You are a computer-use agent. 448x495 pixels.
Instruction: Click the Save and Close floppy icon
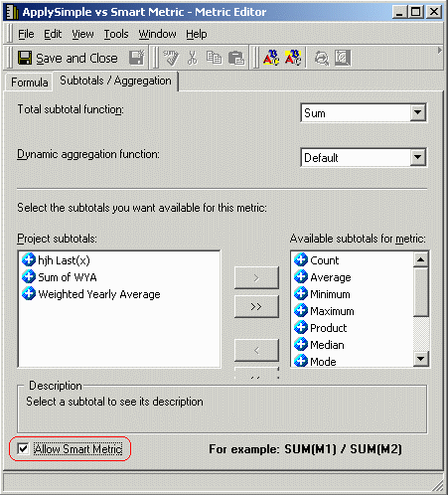[x=25, y=58]
